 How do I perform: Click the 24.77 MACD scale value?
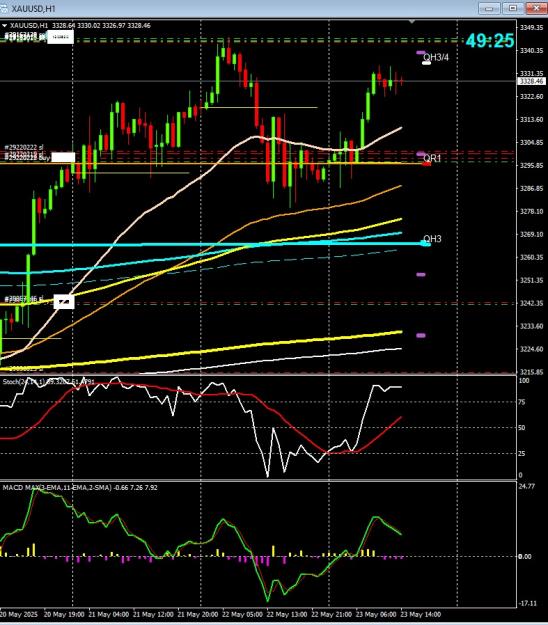coord(526,486)
